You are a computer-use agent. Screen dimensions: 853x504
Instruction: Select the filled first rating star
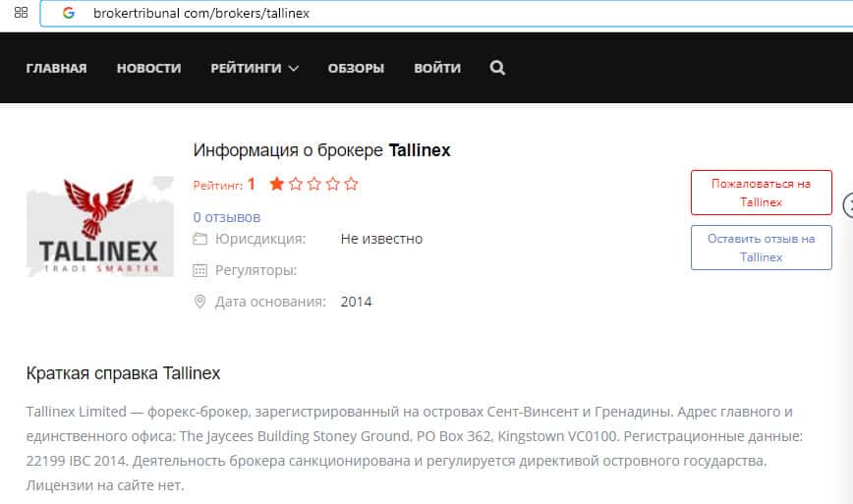277,184
